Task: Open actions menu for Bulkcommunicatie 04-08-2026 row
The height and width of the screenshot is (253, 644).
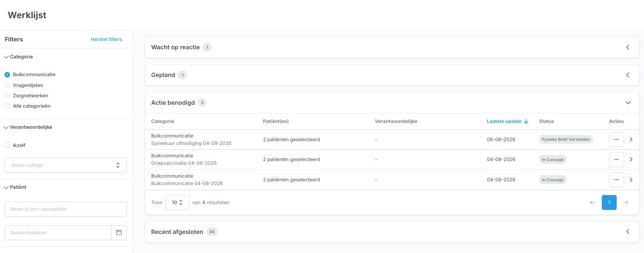Action: click(x=616, y=180)
